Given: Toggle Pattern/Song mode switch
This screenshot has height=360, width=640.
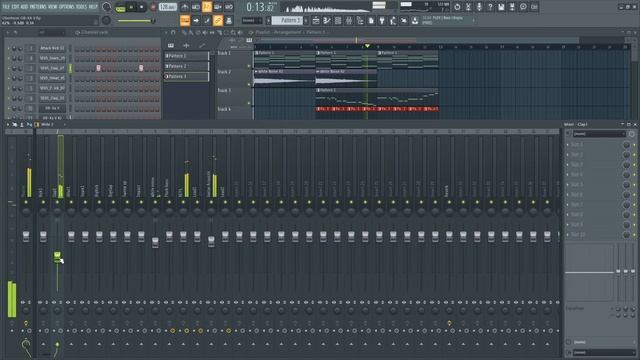Looking at the screenshot, I should point(120,7).
